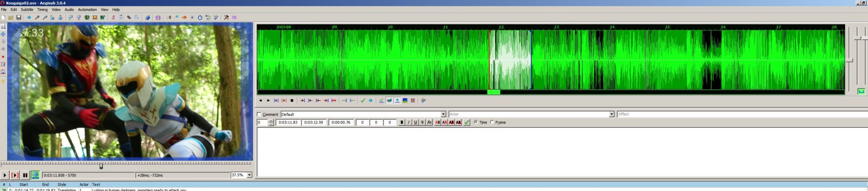868x191 pixels.
Task: Select the Frame radio button
Action: pyautogui.click(x=492, y=122)
